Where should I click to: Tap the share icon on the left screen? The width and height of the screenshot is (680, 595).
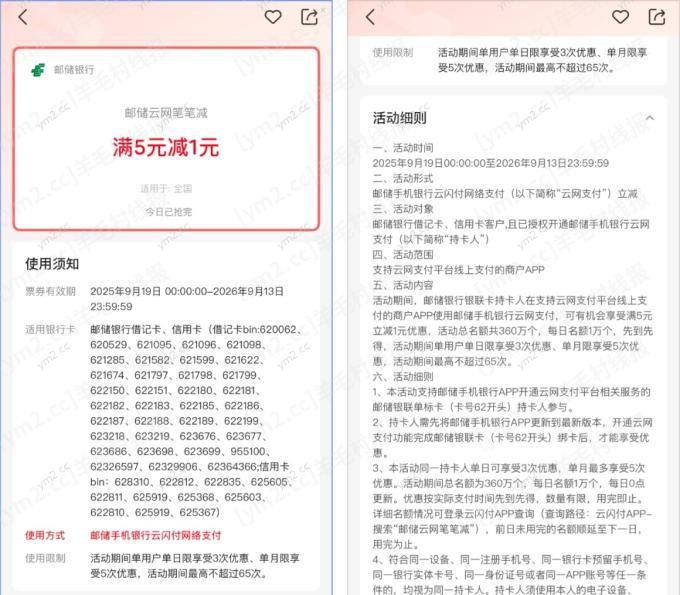point(309,17)
